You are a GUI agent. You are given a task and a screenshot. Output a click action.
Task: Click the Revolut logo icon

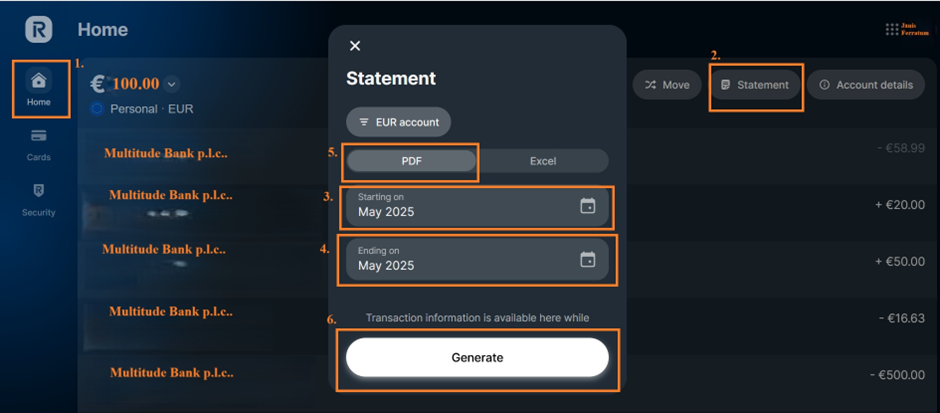tap(39, 29)
